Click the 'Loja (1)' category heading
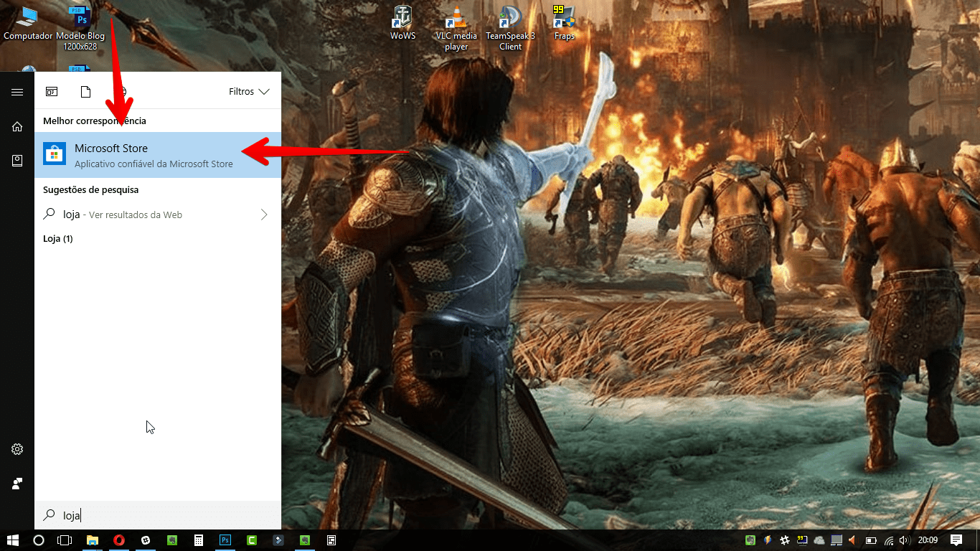Image resolution: width=980 pixels, height=551 pixels. tap(58, 238)
